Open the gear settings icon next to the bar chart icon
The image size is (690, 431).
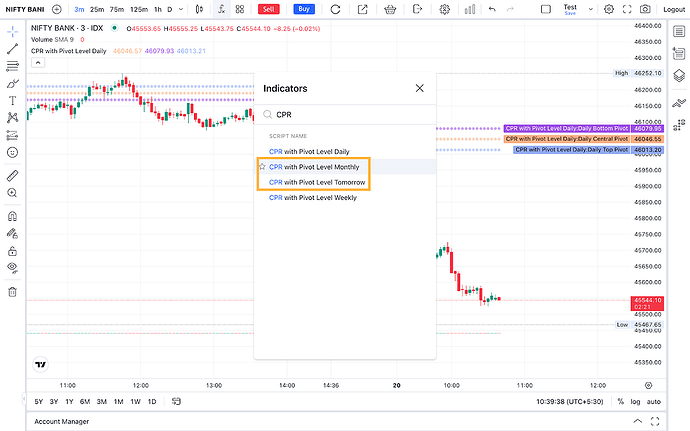point(445,9)
